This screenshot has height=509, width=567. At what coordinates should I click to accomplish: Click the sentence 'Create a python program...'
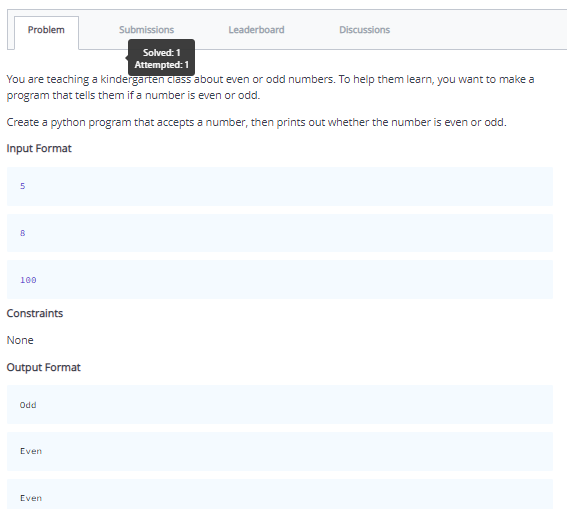pos(256,122)
